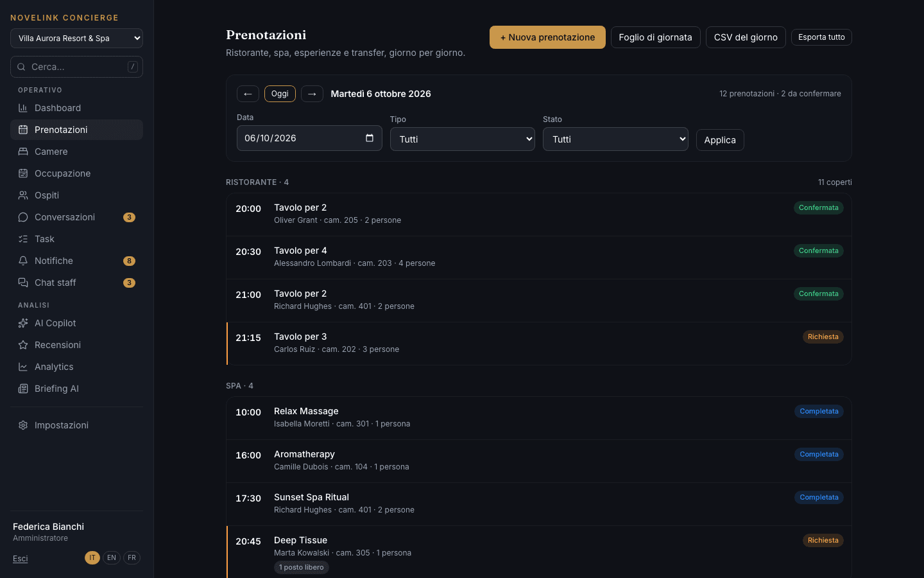The width and height of the screenshot is (924, 578).
Task: Open the Stato filter dropdown
Action: pos(615,139)
